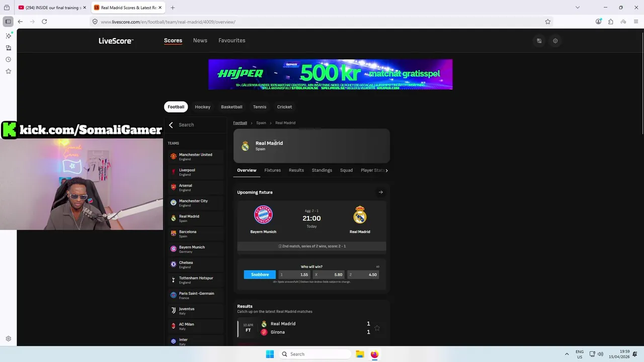Click the Arsenal team crest icon
This screenshot has width=644, height=362.
pos(174,187)
